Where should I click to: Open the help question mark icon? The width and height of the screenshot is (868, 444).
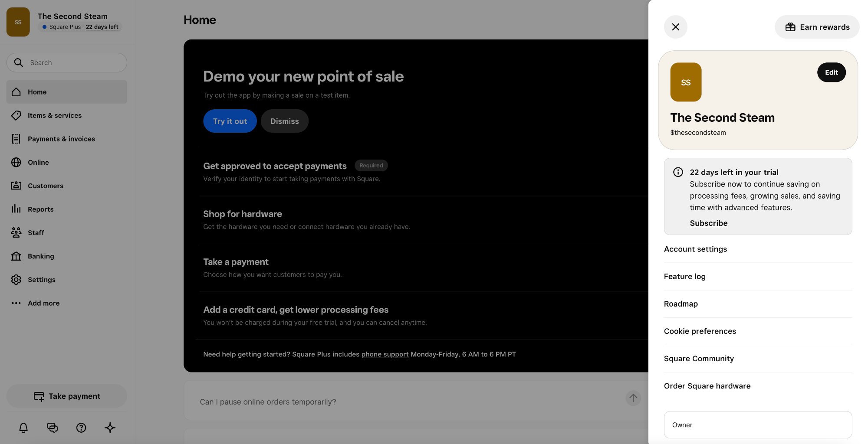81,428
